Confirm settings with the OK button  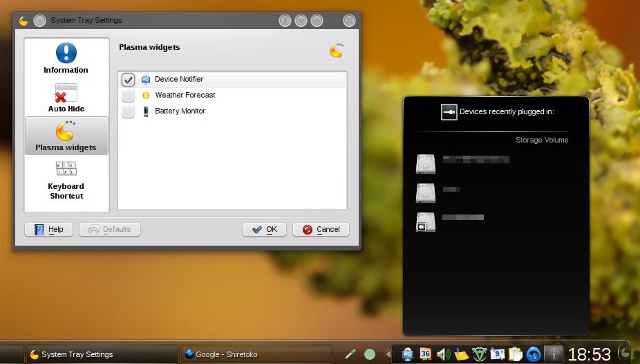[264, 230]
